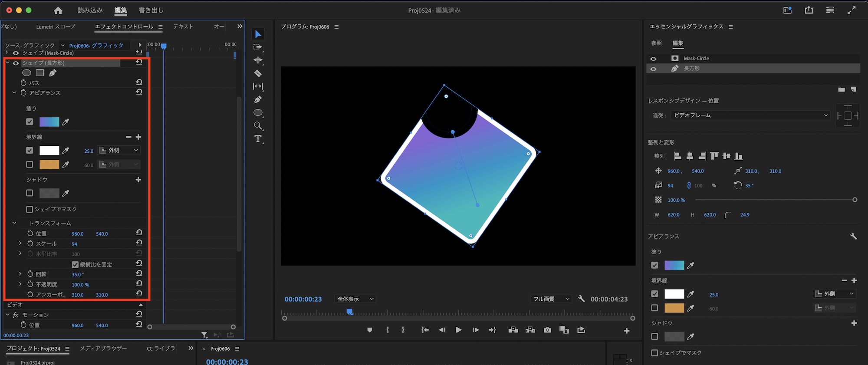Click the 読み込み button in header
Image resolution: width=868 pixels, height=365 pixels.
pos(90,10)
